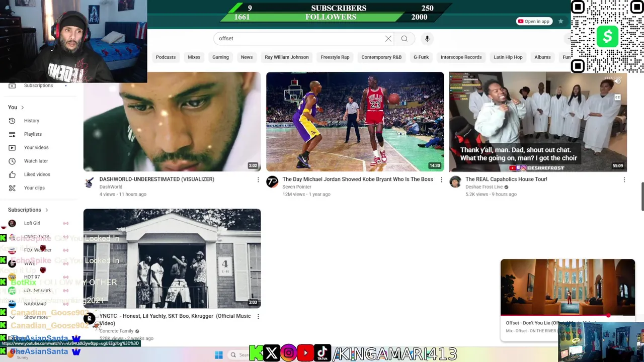Visit the Concrete Family channel name link
Screen dimensions: 644x362
[116, 331]
